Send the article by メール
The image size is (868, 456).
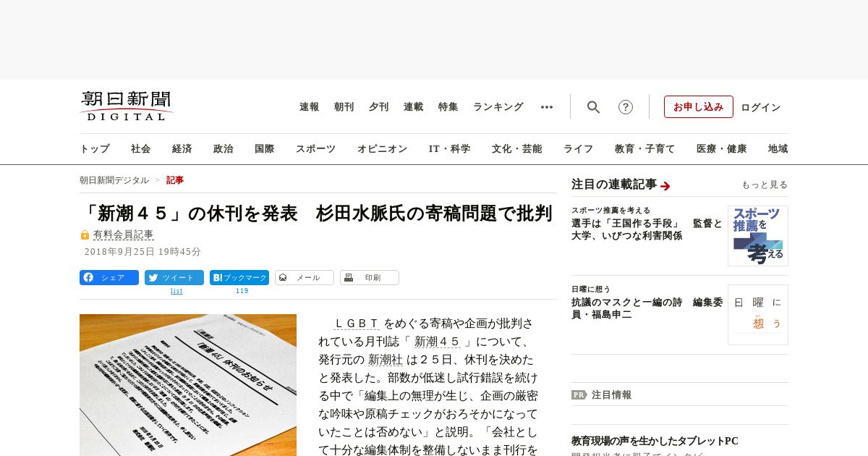coord(305,277)
